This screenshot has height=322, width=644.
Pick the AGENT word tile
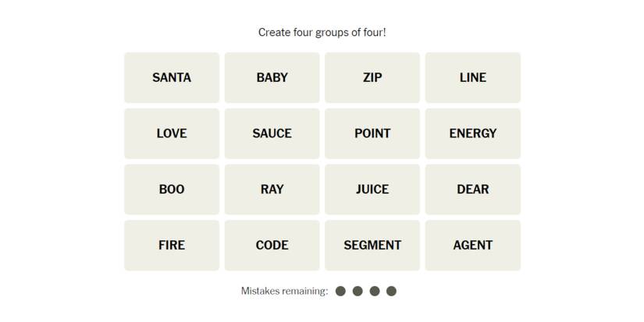point(472,245)
